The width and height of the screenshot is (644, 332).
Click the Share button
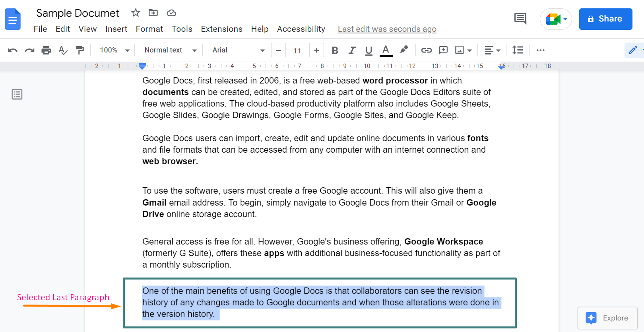[605, 19]
